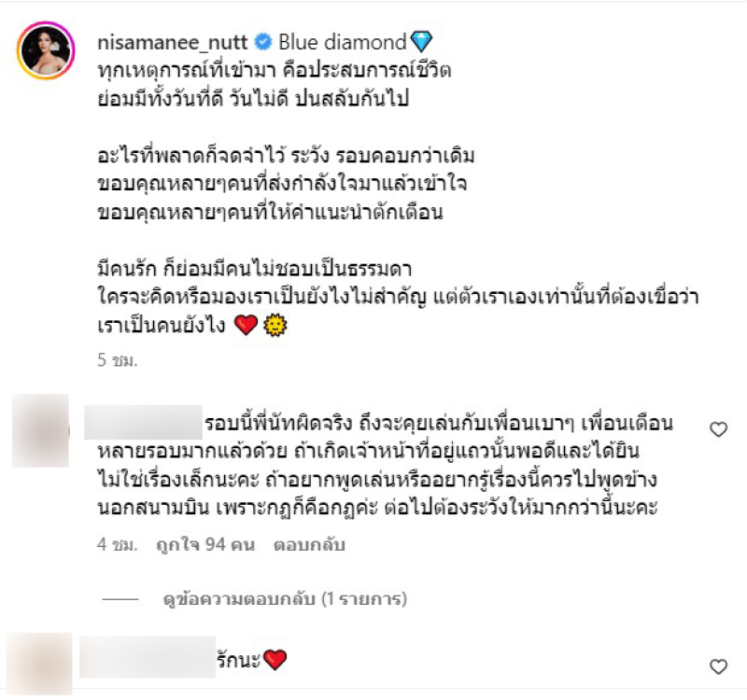Click the '4 ชม.' comment timestamp
This screenshot has width=747, height=700.
pyautogui.click(x=118, y=544)
